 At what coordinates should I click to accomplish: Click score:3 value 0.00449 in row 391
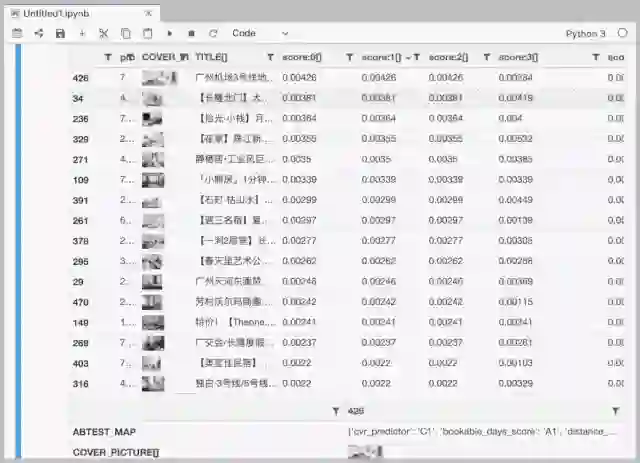516,200
